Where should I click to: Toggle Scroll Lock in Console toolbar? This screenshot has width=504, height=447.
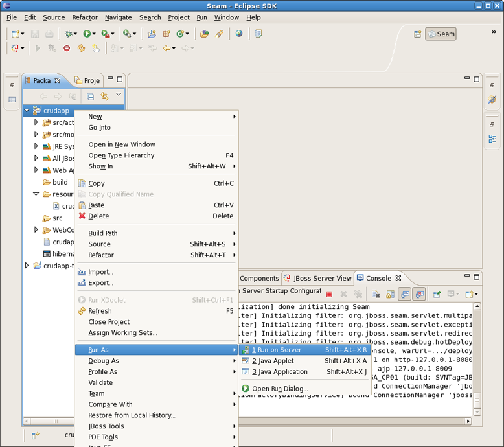tap(390, 294)
